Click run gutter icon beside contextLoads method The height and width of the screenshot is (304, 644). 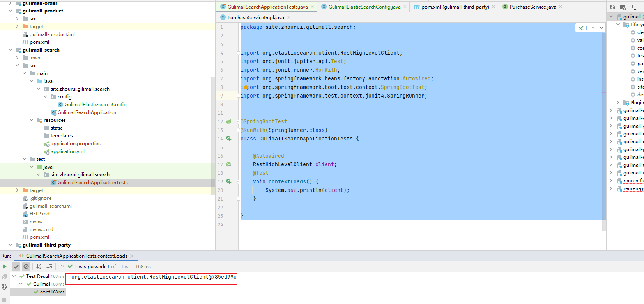pos(228,181)
